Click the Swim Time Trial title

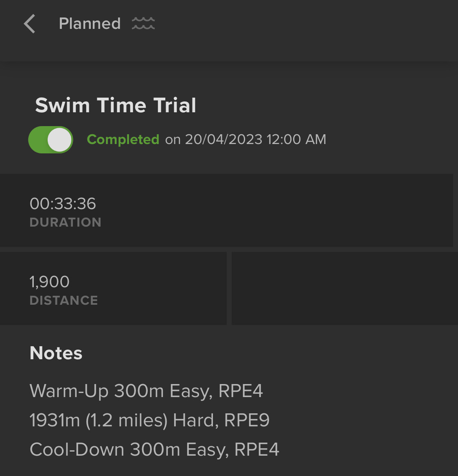click(x=116, y=105)
